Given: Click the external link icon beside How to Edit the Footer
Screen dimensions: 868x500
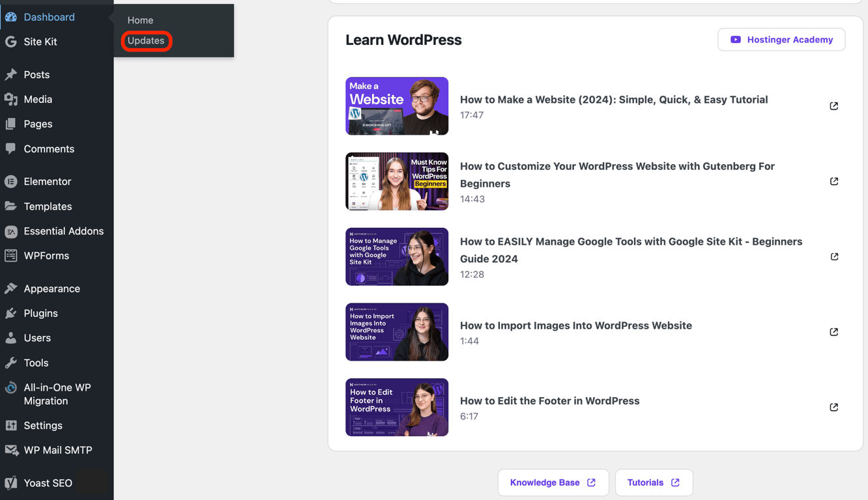Looking at the screenshot, I should (834, 407).
